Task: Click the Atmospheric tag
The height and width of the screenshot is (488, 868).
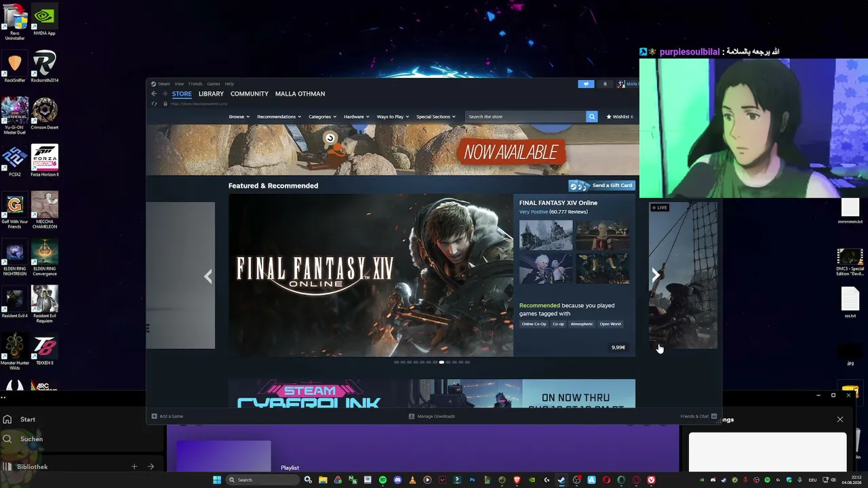Action: (582, 324)
